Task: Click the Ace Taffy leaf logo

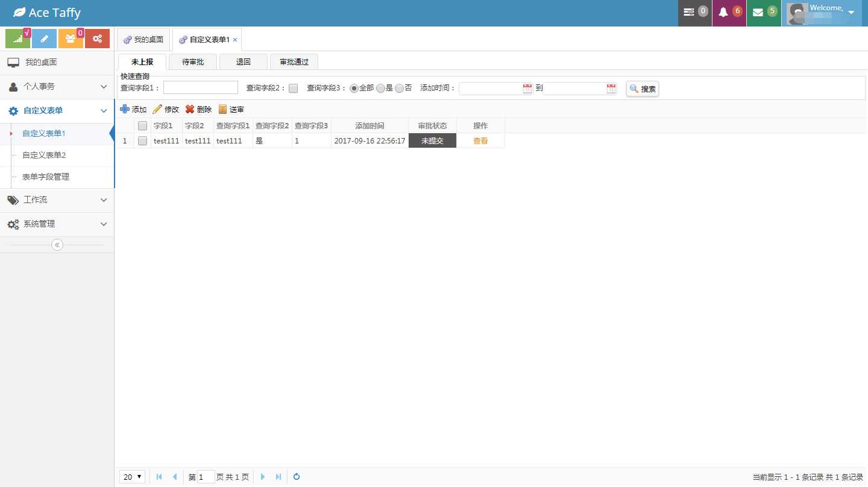Action: 20,13
